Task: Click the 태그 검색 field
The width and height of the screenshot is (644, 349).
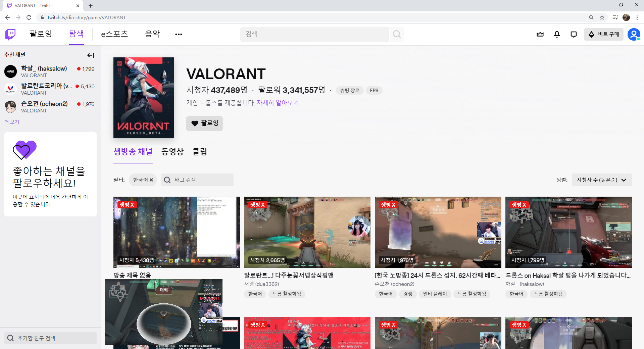Action: click(x=197, y=180)
